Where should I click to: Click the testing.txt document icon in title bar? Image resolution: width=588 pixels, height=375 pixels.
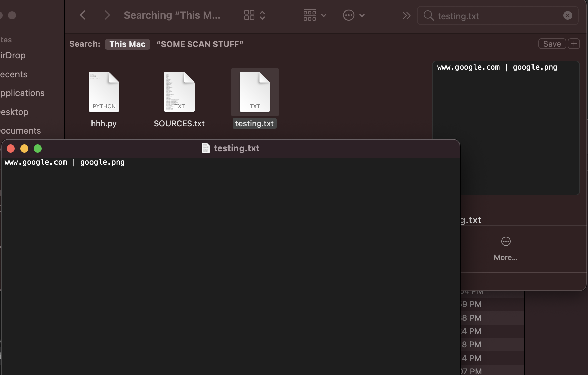click(x=206, y=148)
